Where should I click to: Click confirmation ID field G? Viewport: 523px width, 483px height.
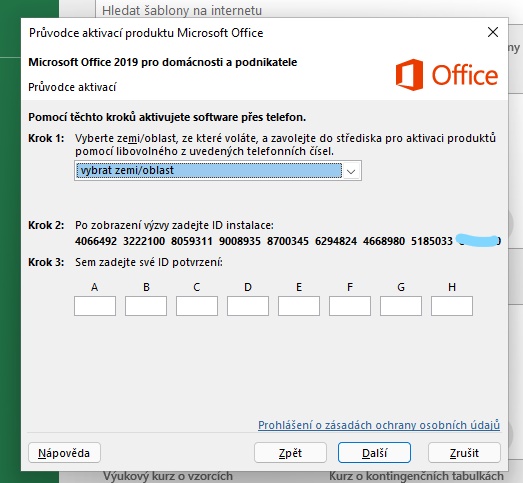coord(401,306)
